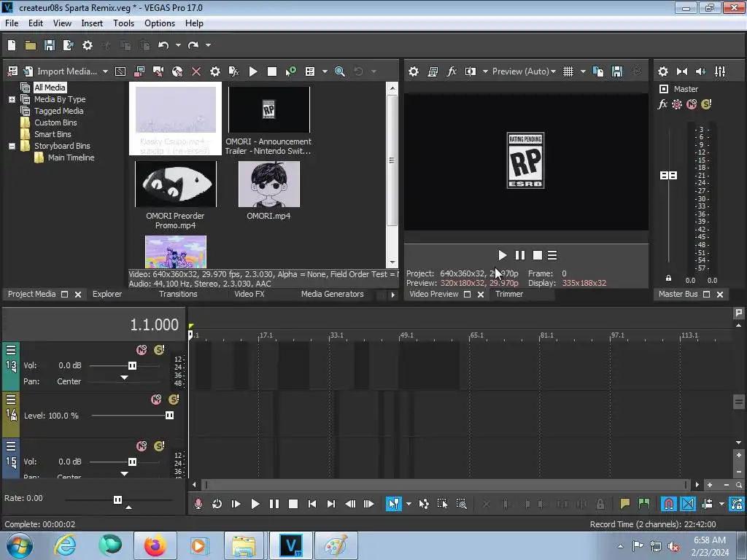This screenshot has width=747, height=560.
Task: Remove selected media with the red X
Action: 196,71
